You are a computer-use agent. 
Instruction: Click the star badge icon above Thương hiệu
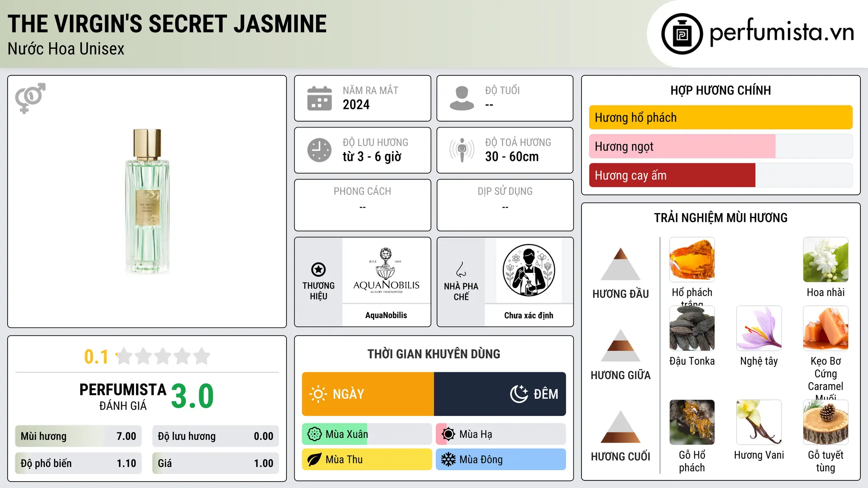(318, 269)
